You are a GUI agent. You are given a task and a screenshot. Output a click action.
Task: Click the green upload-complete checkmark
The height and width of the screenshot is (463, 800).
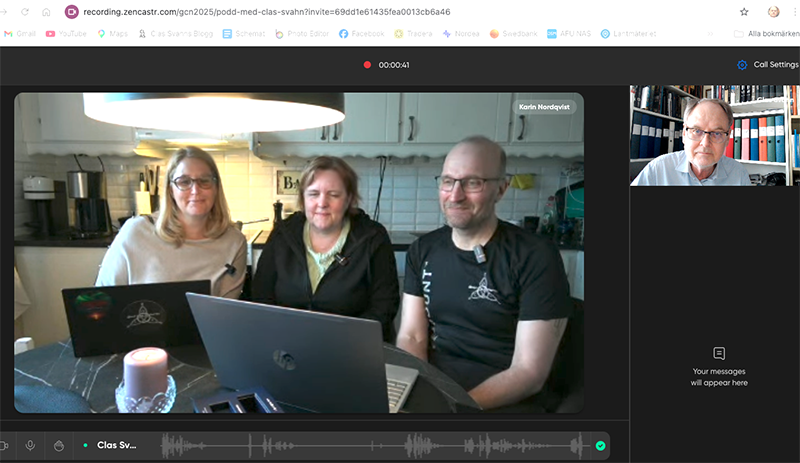point(600,445)
